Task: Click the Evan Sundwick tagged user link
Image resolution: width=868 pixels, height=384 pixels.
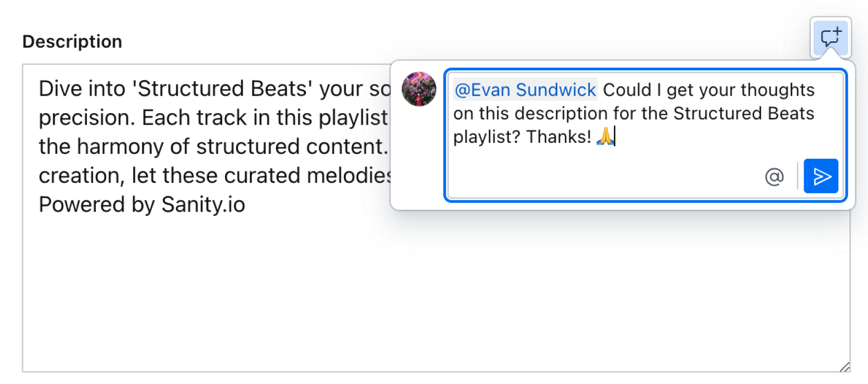Action: [x=524, y=90]
